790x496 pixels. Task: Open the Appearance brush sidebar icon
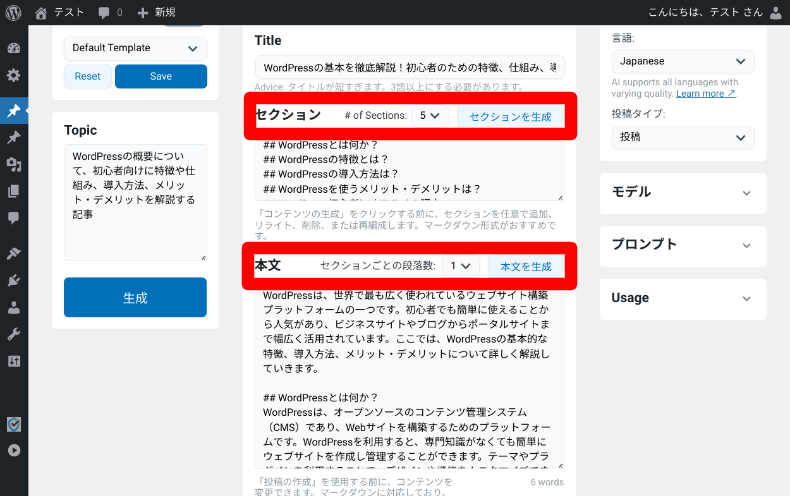[14, 253]
